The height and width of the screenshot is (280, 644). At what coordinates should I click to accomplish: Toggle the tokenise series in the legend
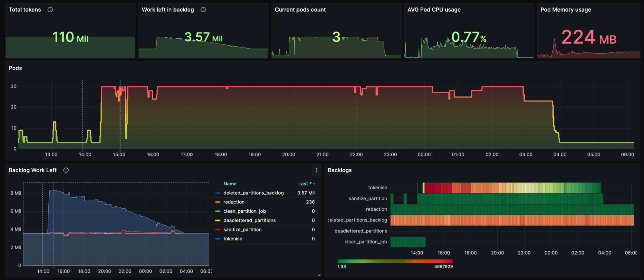click(x=233, y=239)
